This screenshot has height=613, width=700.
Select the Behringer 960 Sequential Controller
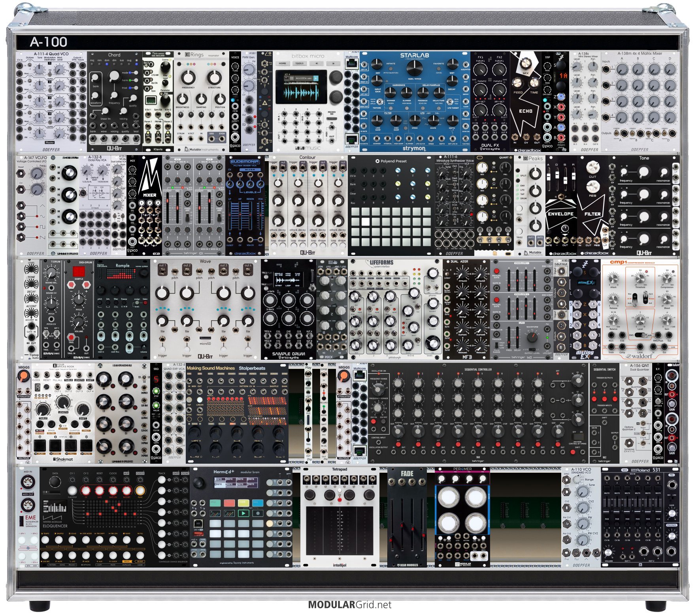[x=478, y=413]
